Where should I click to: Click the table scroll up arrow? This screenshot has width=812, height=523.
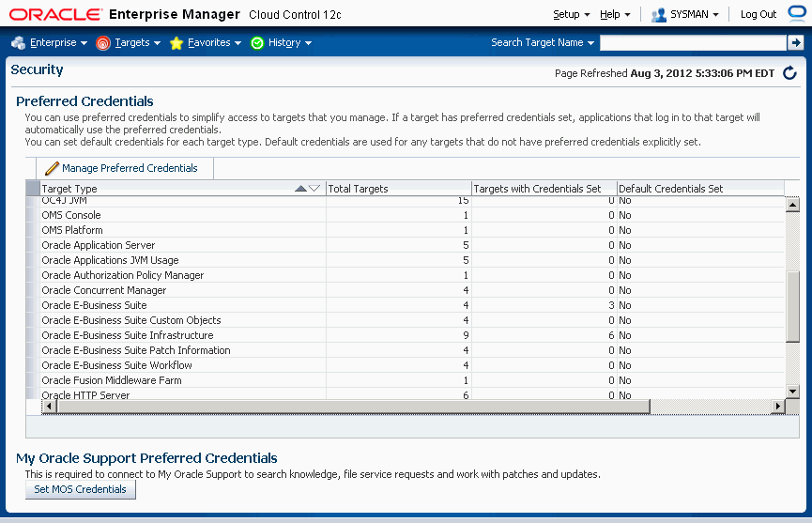pos(792,205)
